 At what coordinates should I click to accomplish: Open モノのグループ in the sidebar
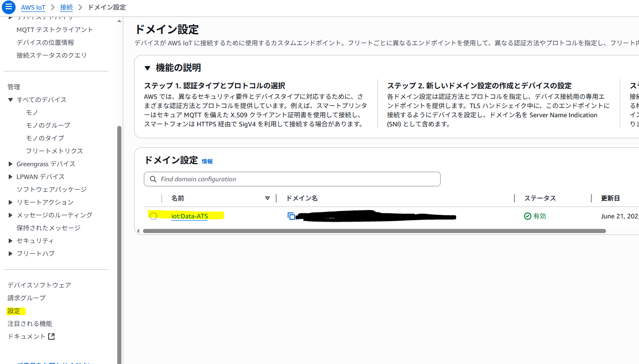pyautogui.click(x=48, y=125)
